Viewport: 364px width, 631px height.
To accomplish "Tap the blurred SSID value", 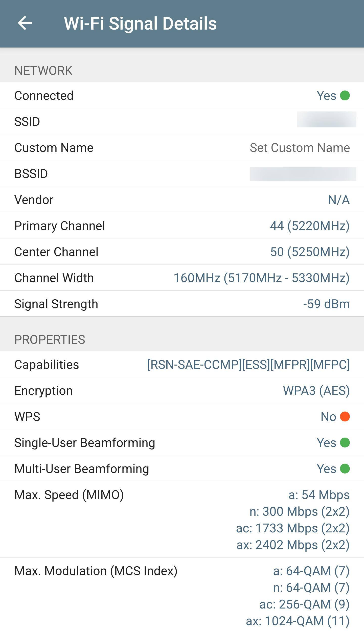I will click(x=327, y=120).
